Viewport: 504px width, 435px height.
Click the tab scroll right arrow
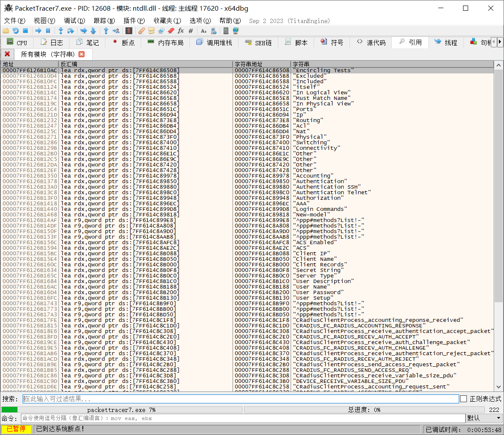pos(500,42)
